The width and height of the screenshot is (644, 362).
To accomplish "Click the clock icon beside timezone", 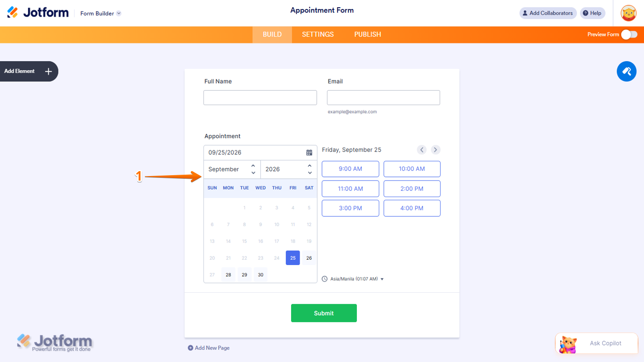I will (325, 279).
